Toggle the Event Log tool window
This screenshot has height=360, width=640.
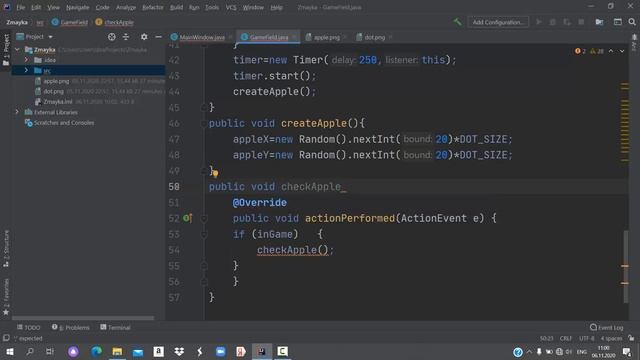click(607, 327)
